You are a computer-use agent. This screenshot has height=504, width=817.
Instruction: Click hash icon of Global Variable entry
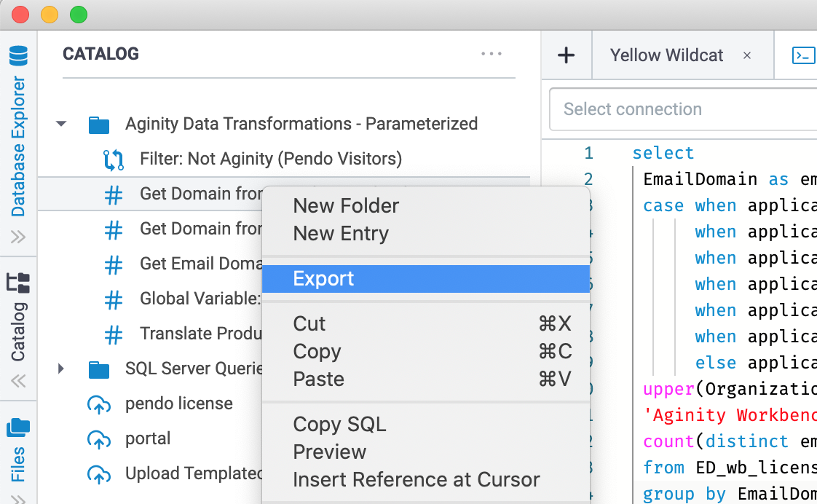coord(114,299)
